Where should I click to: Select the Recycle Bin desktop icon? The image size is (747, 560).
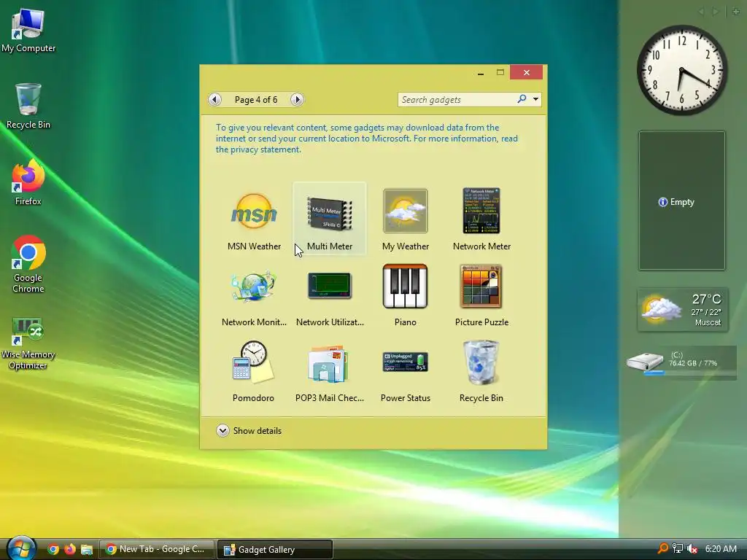[28, 106]
